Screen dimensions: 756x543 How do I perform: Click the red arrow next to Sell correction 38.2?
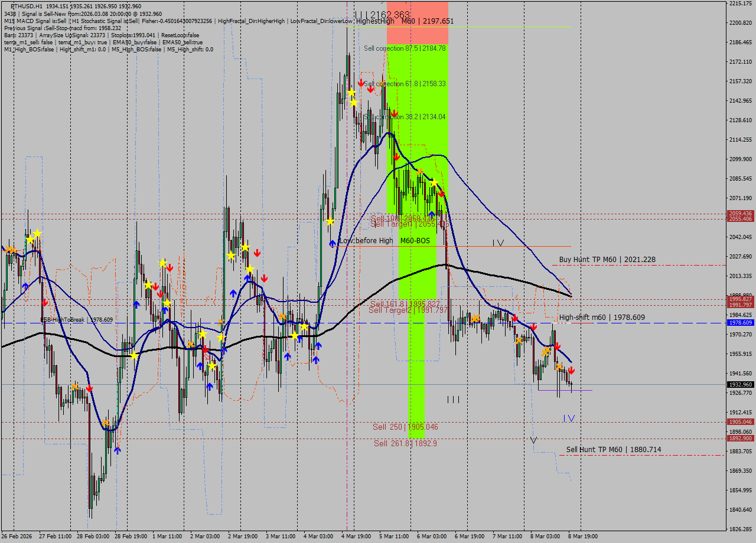[x=395, y=113]
